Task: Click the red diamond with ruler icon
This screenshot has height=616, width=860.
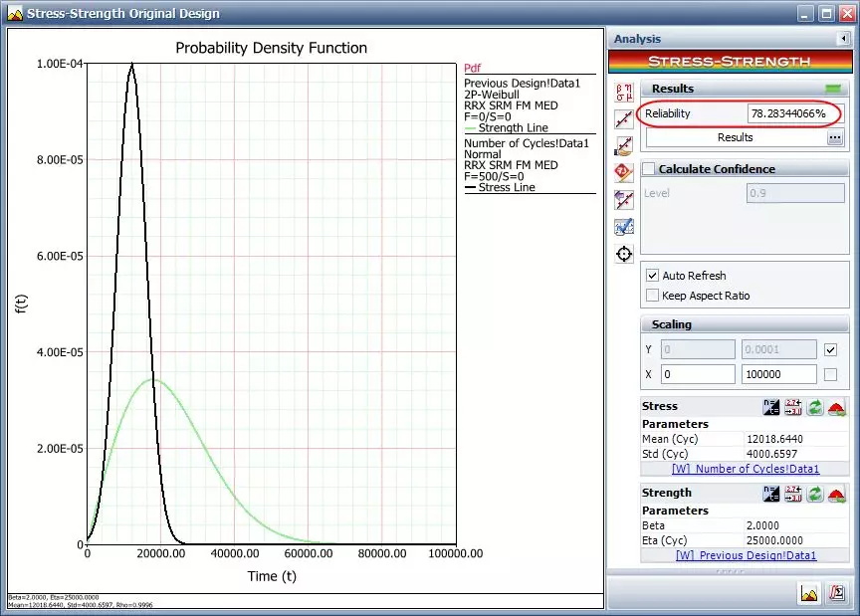Action: click(x=624, y=173)
